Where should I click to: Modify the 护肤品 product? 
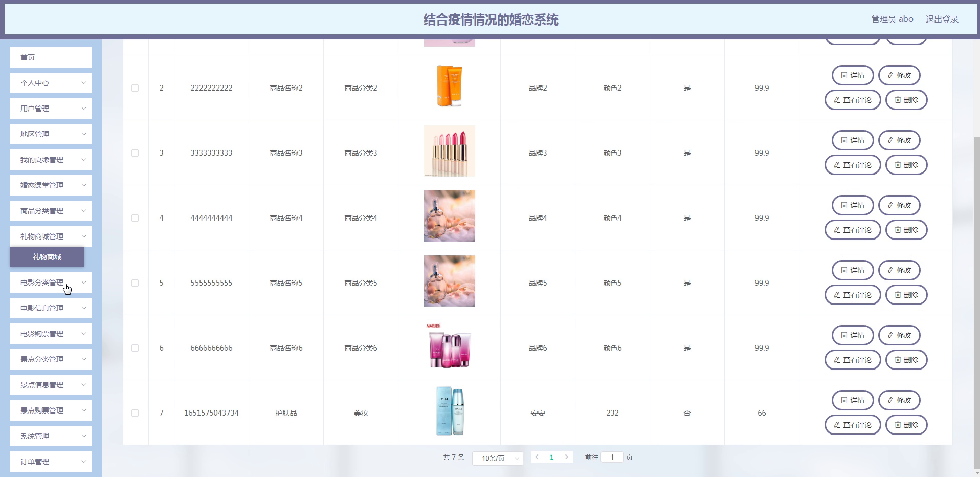(x=899, y=400)
